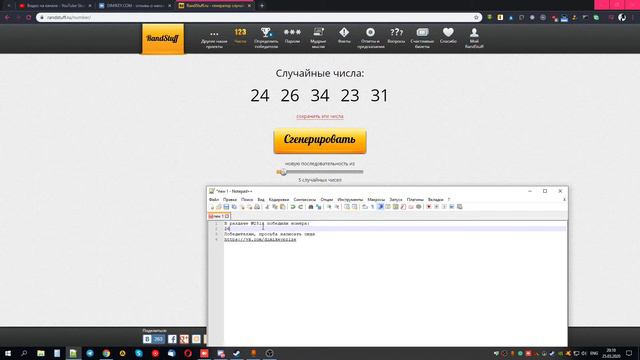This screenshot has width=640, height=360.
Task: Click Notepad++ Zoom In toolbar icon
Action: tap(329, 207)
